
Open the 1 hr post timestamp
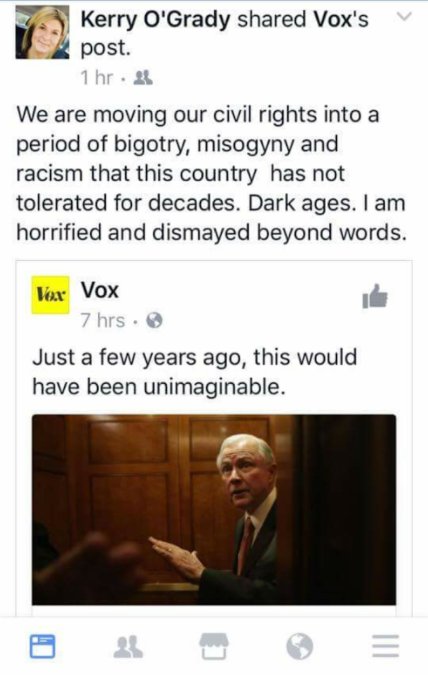click(x=97, y=78)
